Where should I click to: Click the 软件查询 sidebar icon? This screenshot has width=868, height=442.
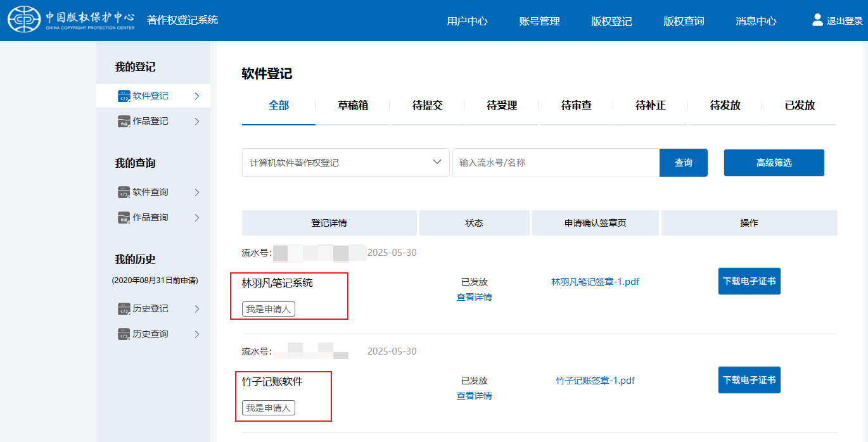pos(124,193)
